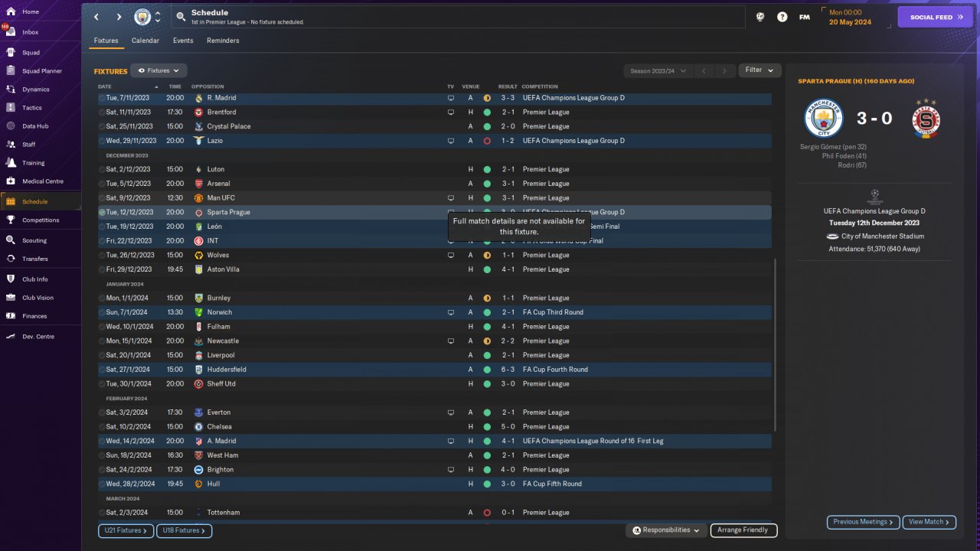980x551 pixels.
Task: Open the help question mark icon
Action: click(782, 17)
